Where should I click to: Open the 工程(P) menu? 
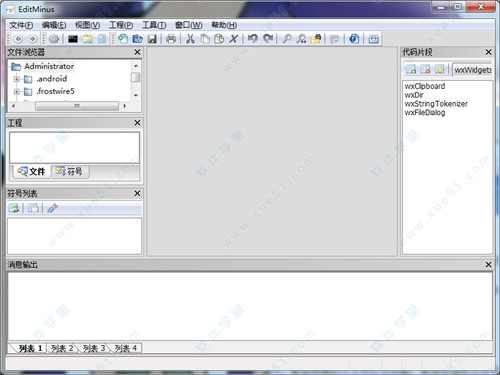click(121, 25)
